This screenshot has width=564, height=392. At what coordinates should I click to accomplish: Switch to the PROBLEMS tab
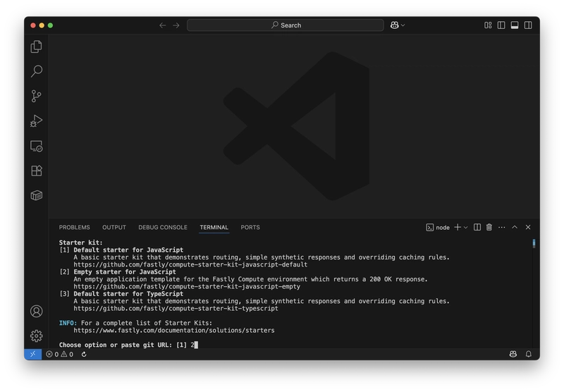(74, 228)
